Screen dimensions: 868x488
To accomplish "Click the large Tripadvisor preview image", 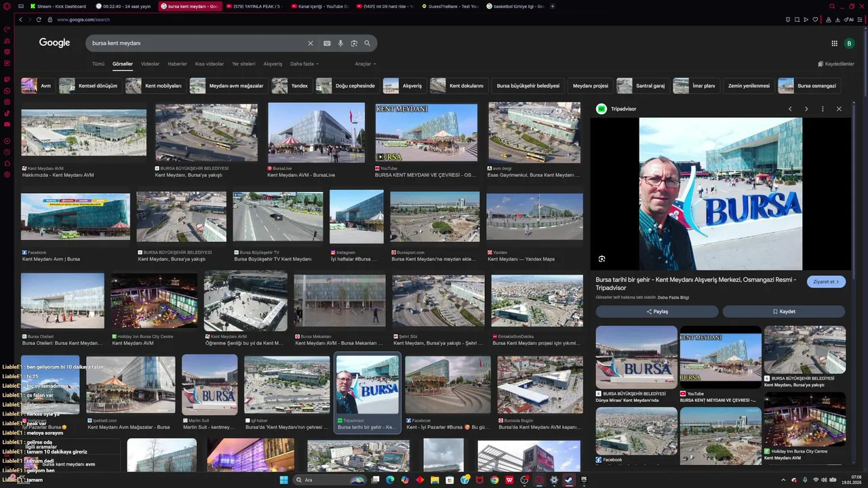I will pos(720,195).
